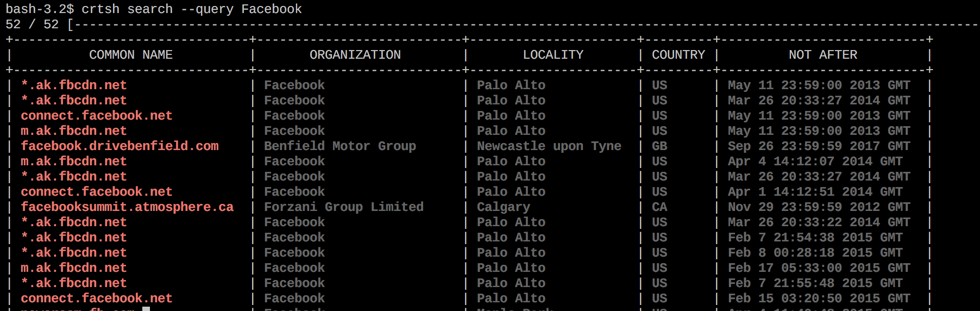The image size is (980, 311).
Task: Click the 'CA' country cell
Action: tap(659, 207)
